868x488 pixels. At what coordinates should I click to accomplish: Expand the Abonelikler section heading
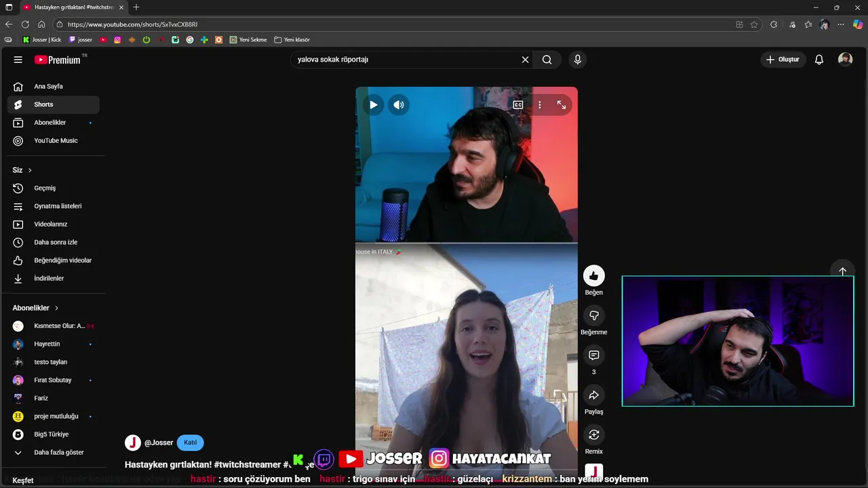coord(36,308)
